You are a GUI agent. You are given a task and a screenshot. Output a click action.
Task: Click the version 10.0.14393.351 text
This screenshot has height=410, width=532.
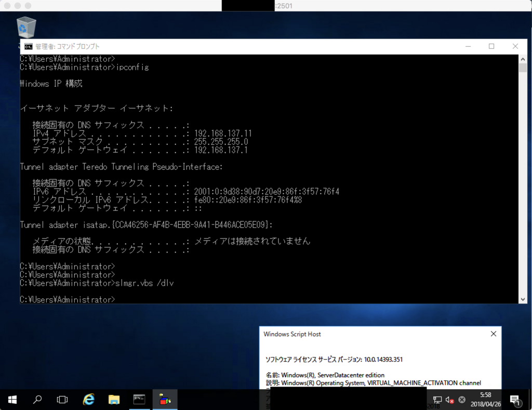click(x=383, y=360)
